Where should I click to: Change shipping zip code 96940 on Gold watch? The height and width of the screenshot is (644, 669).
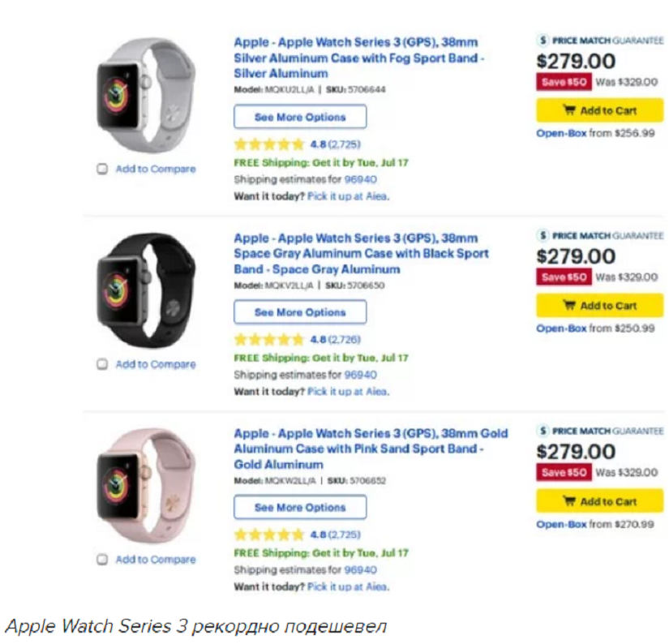click(x=361, y=570)
